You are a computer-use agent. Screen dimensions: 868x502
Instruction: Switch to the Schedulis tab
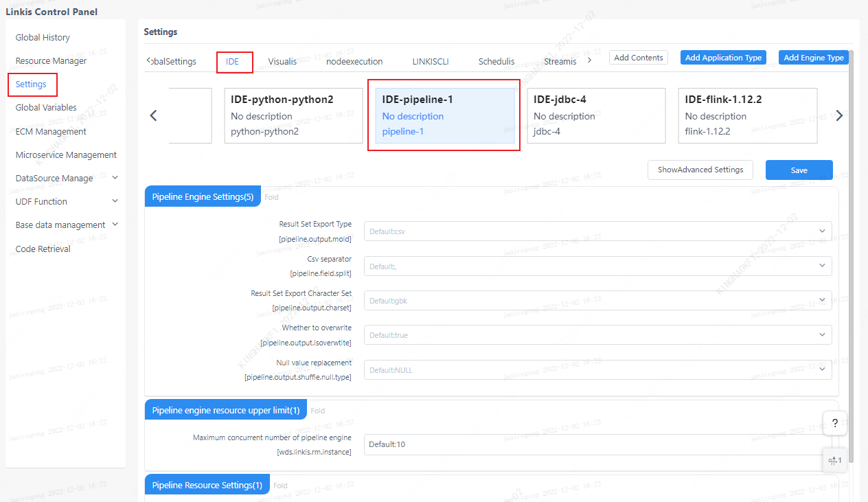(496, 62)
